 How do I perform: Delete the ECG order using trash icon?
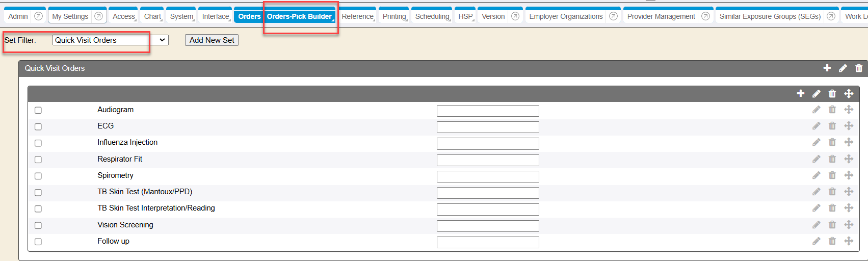tap(832, 126)
